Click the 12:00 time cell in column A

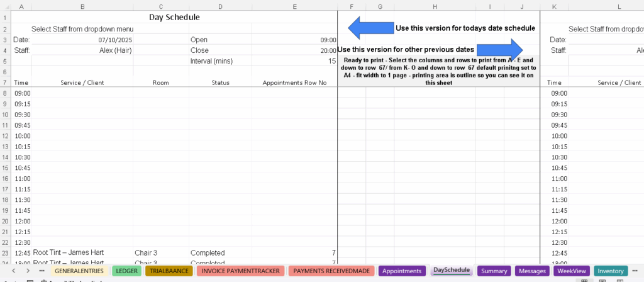click(21, 222)
